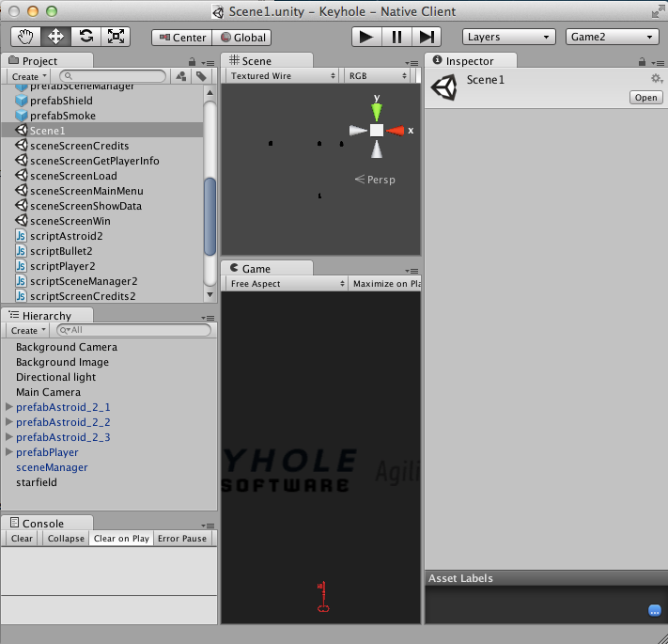This screenshot has width=668, height=644.
Task: Click the Step frame button
Action: click(427, 37)
